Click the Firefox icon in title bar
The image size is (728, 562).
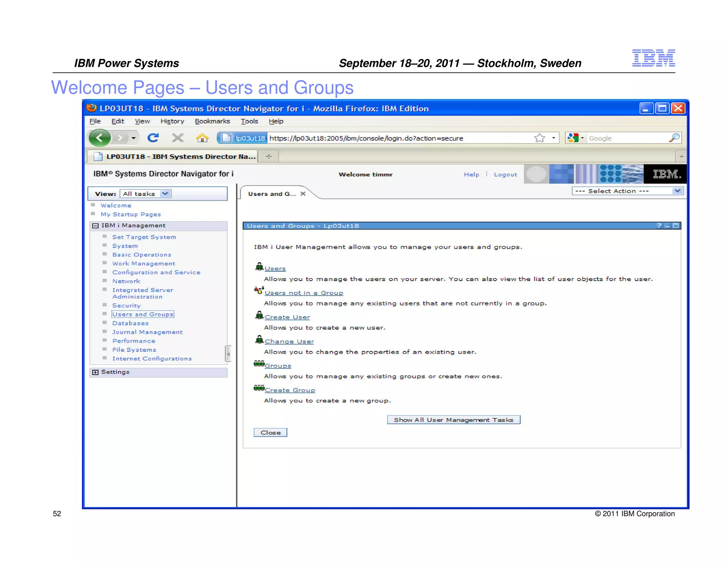92,108
